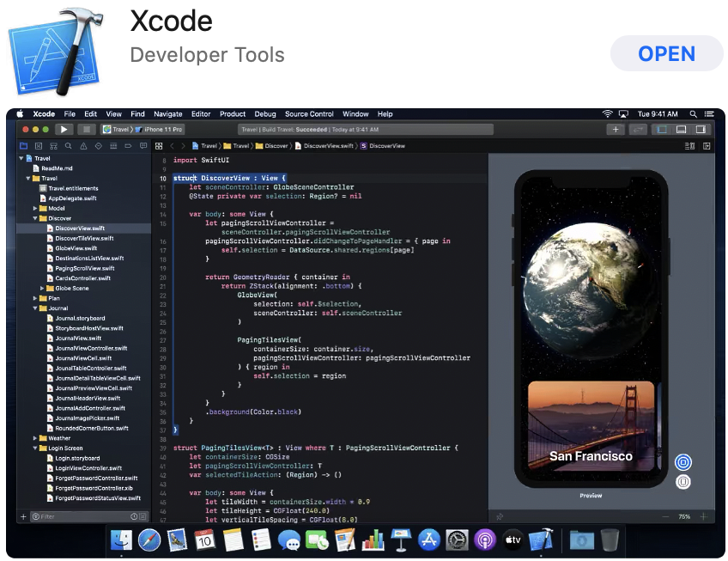The width and height of the screenshot is (728, 561).
Task: Click the Wi-Fi status icon
Action: (x=607, y=114)
